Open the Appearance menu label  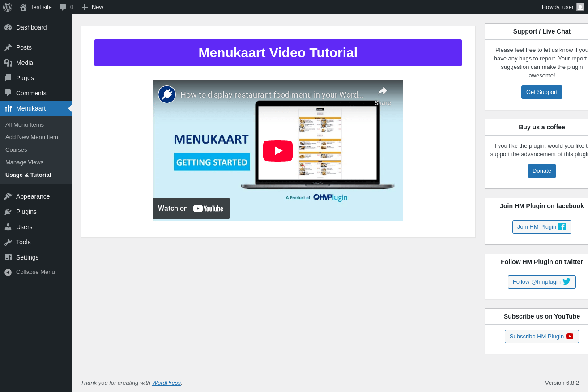pos(33,196)
